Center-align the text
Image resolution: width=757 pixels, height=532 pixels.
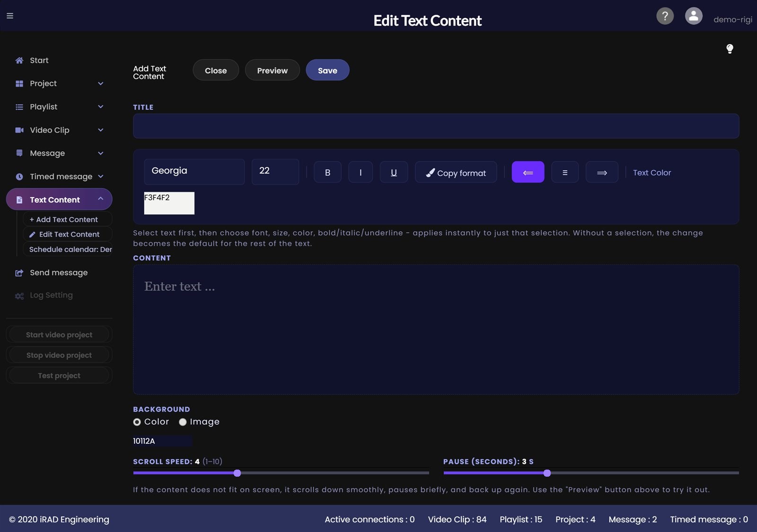click(x=565, y=172)
